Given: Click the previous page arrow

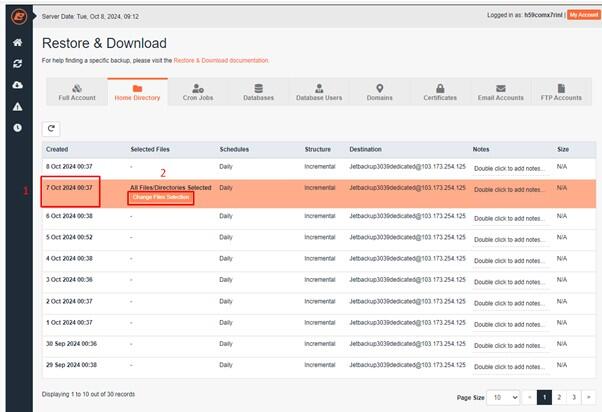Looking at the screenshot, I should point(530,397).
